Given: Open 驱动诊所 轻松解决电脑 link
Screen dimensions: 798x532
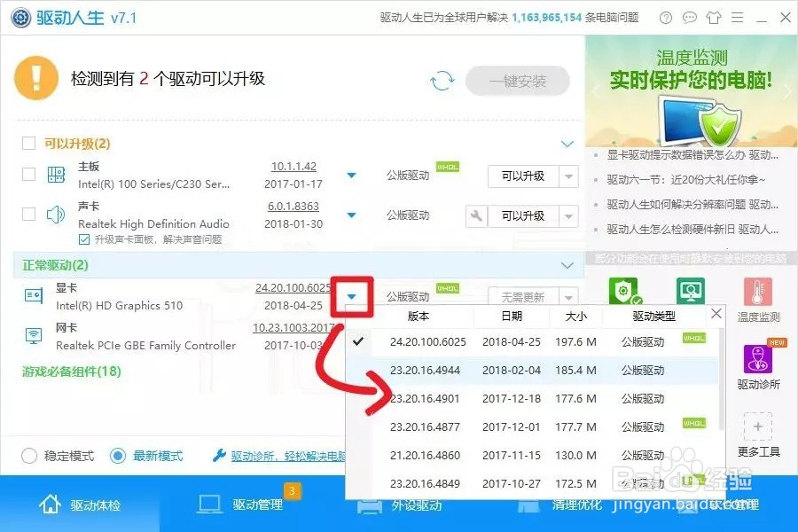Looking at the screenshot, I should (288, 456).
